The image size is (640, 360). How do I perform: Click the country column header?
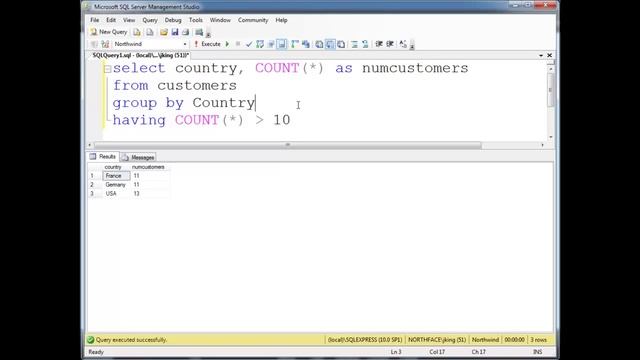(x=113, y=167)
